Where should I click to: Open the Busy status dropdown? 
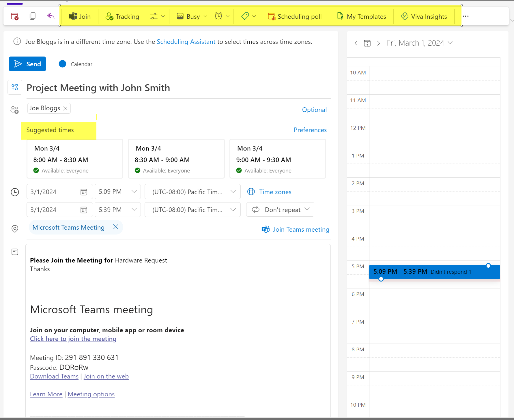tap(192, 16)
